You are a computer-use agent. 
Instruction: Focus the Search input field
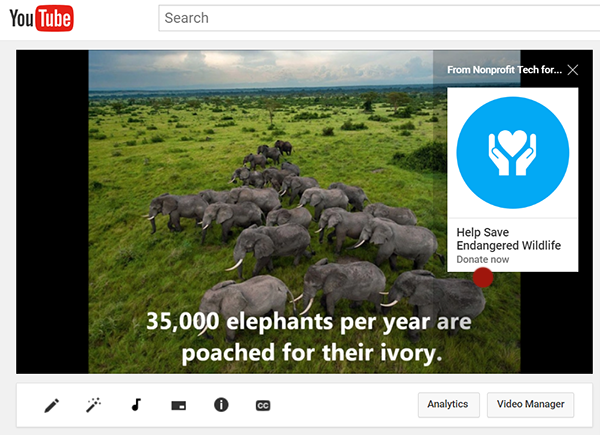point(379,18)
